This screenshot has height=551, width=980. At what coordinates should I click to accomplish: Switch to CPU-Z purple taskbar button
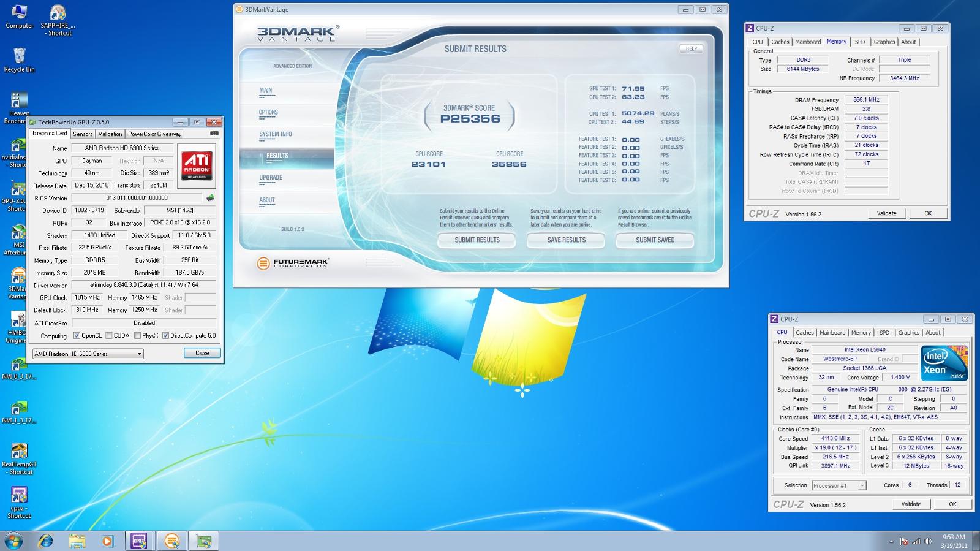pos(138,541)
